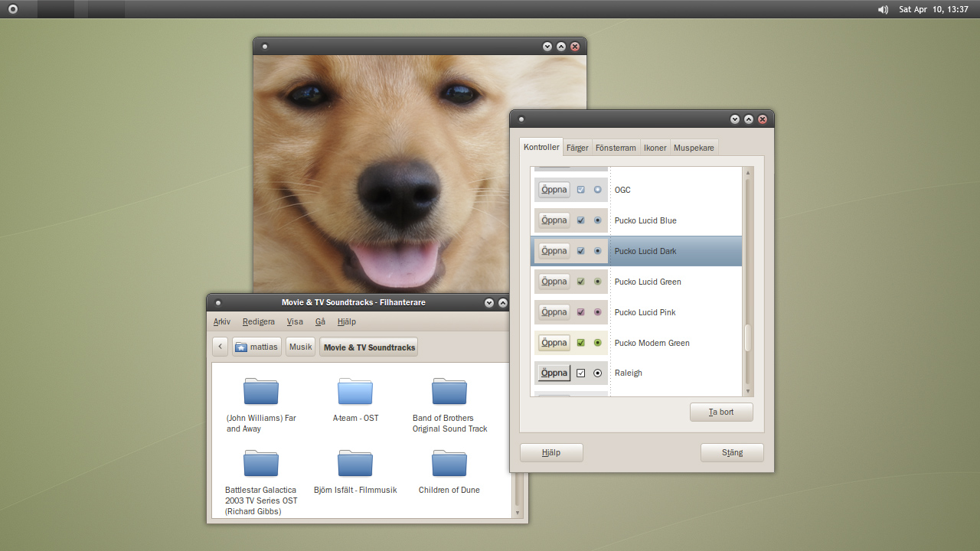Click the main menu circle icon in top-left panel
Screen dimensions: 980x551
[x=13, y=9]
